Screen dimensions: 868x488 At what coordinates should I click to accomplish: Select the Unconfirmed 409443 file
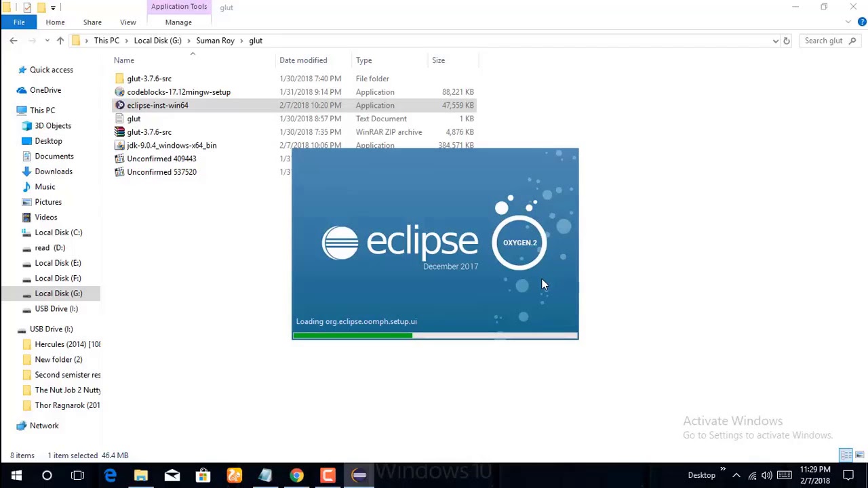tap(161, 159)
